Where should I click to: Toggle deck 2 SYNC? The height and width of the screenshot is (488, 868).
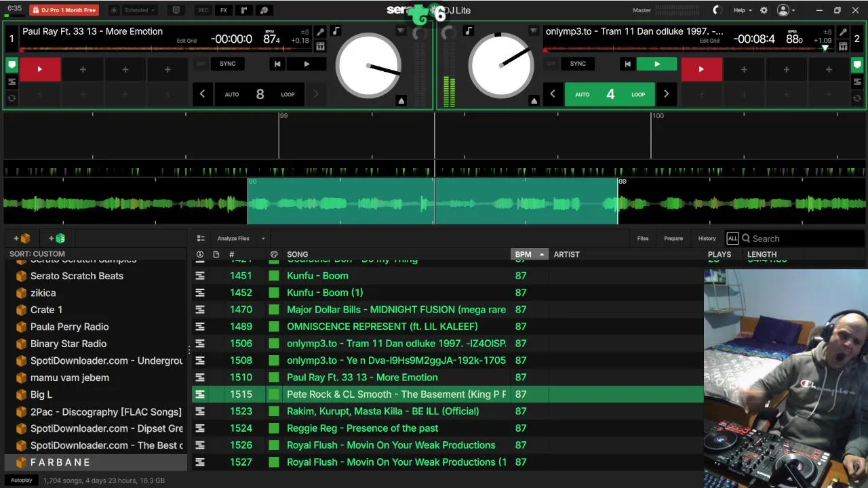click(x=578, y=64)
